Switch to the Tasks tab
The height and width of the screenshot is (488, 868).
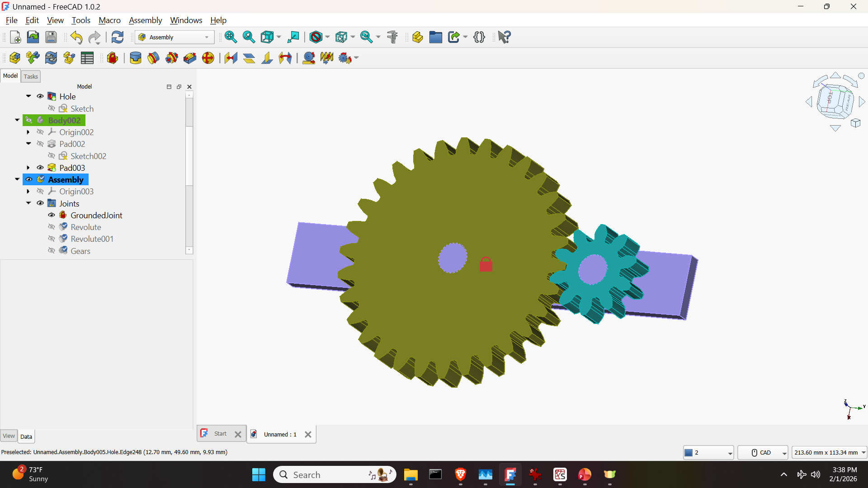(x=31, y=76)
